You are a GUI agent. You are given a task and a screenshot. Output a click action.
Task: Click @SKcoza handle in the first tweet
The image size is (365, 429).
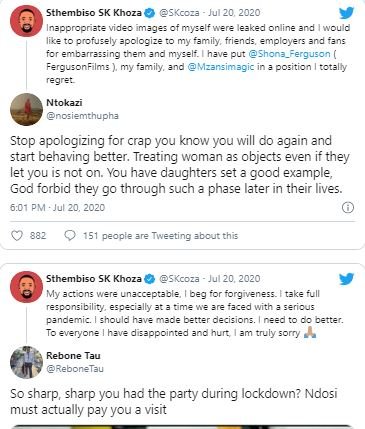tap(179, 13)
